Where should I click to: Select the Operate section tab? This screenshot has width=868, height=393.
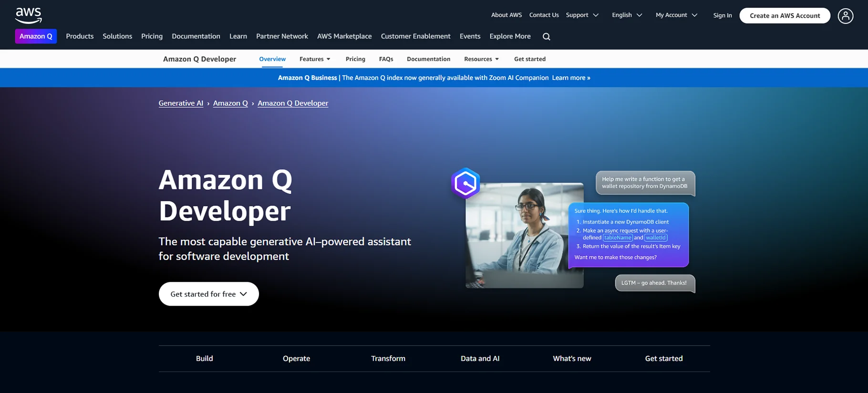coord(296,359)
